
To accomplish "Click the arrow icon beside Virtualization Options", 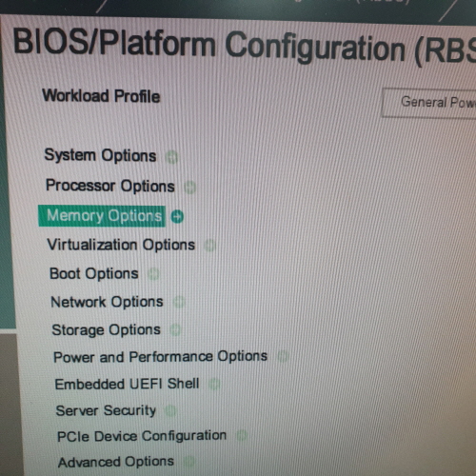I will pyautogui.click(x=209, y=246).
